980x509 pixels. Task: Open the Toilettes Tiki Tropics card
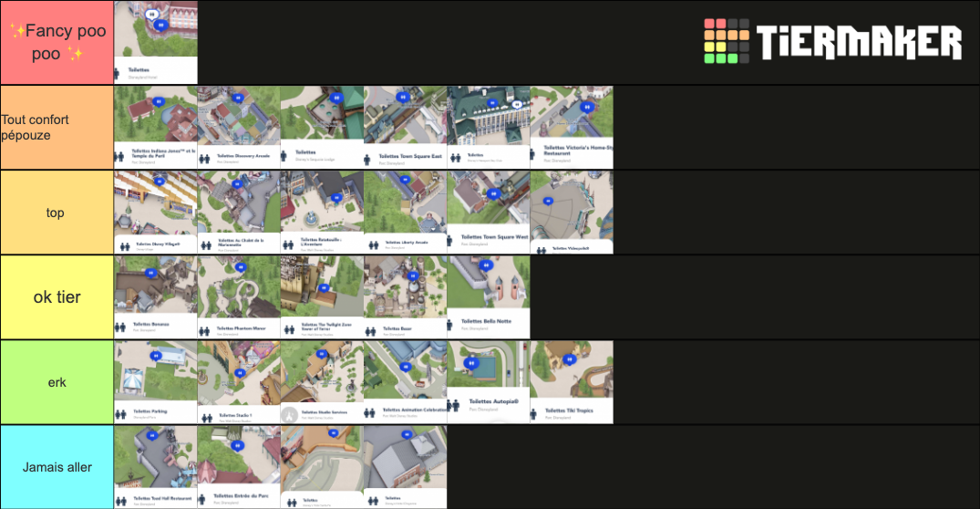pyautogui.click(x=572, y=382)
